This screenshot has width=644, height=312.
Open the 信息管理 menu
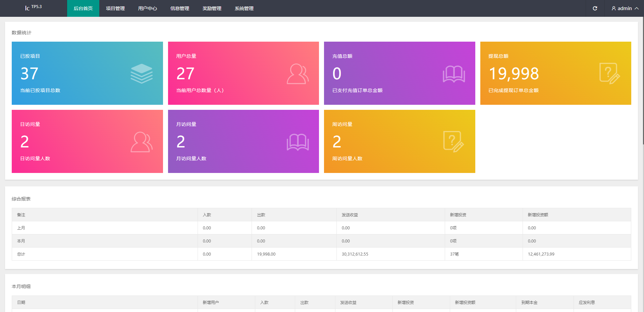point(180,8)
